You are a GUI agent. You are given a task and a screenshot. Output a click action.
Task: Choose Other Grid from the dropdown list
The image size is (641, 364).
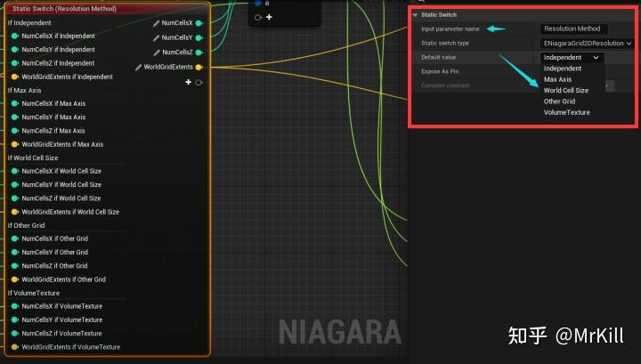click(x=559, y=101)
